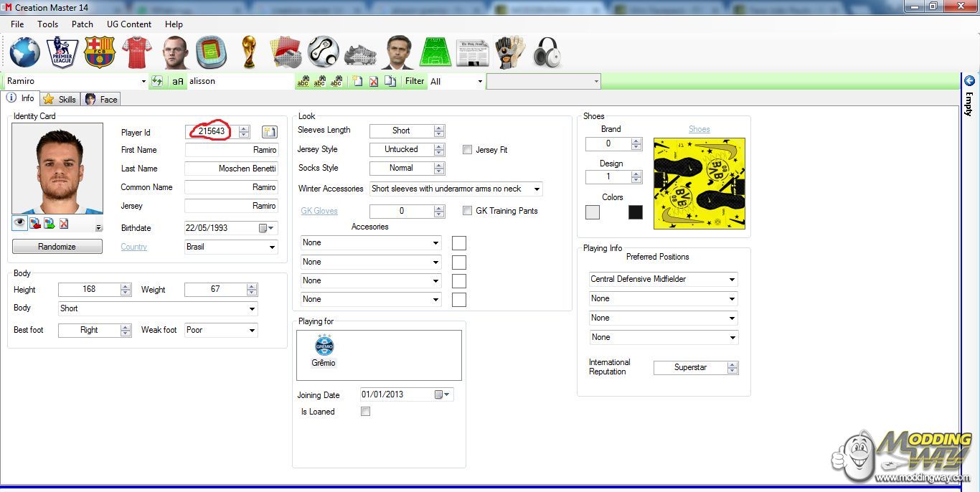Open the managers editor icon
The width and height of the screenshot is (980, 492).
397,52
